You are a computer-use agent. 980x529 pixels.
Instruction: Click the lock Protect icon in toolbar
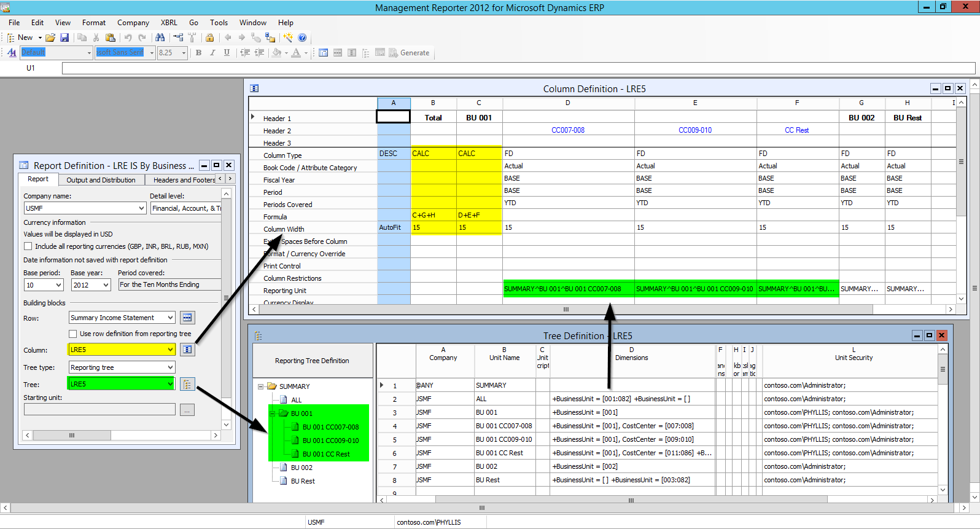tap(209, 37)
